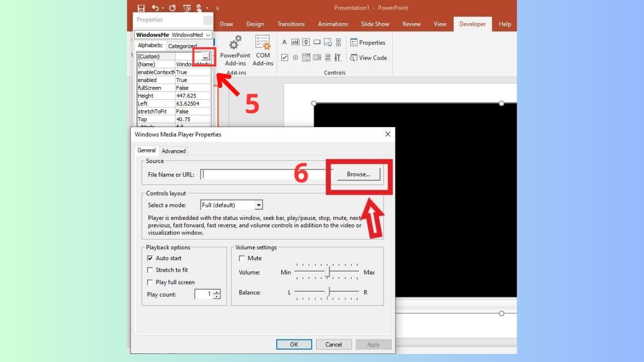
Task: Start slideshow from beginning icon in title bar
Action: pos(187,8)
